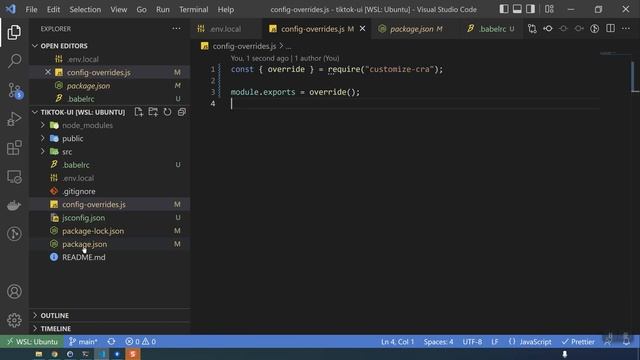Change indentation via Spaces: 4
Image resolution: width=640 pixels, height=360 pixels.
click(438, 342)
